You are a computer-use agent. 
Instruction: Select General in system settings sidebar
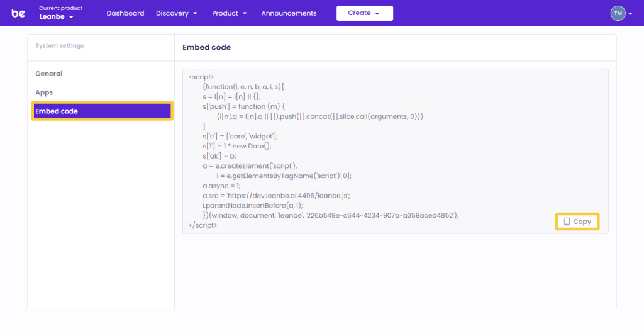click(48, 74)
